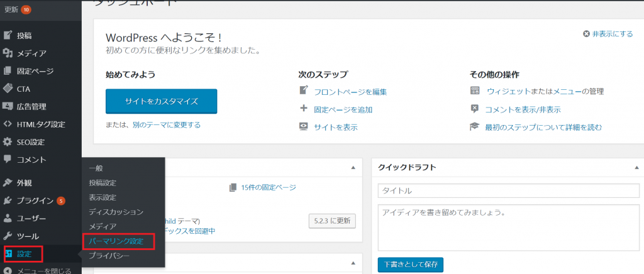The width and height of the screenshot is (644, 274).
Task: Select 表示設定 in the submenu
Action: (103, 197)
